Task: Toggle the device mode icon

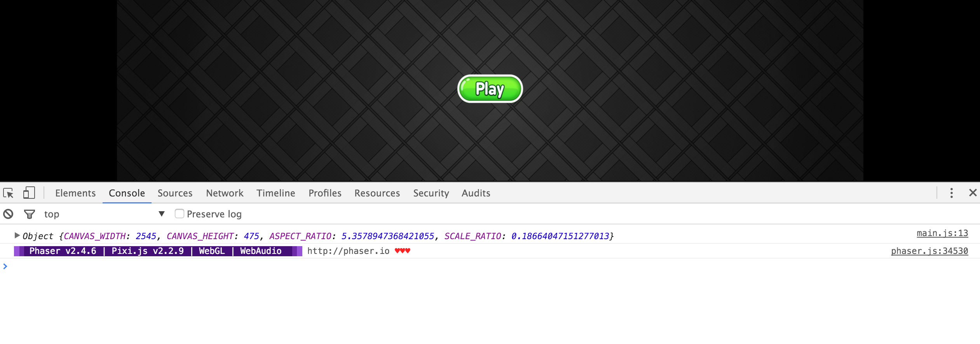Action: (x=29, y=193)
